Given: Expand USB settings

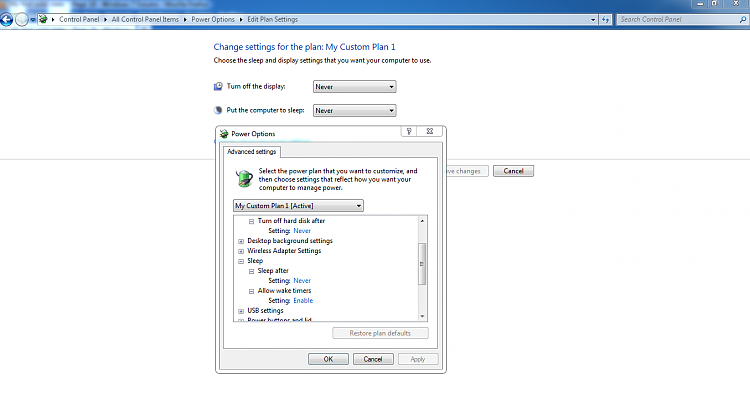Looking at the screenshot, I should (x=241, y=311).
